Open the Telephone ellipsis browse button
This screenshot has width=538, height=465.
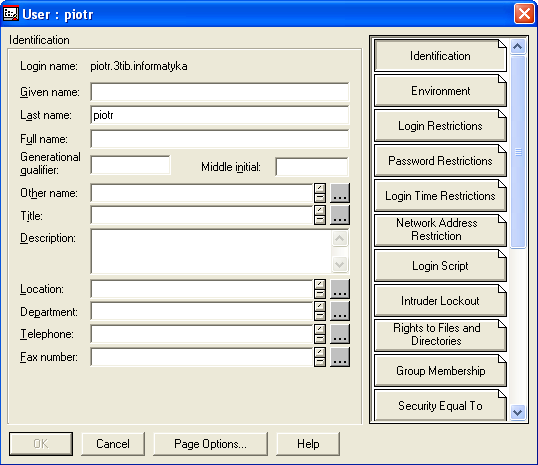click(340, 334)
